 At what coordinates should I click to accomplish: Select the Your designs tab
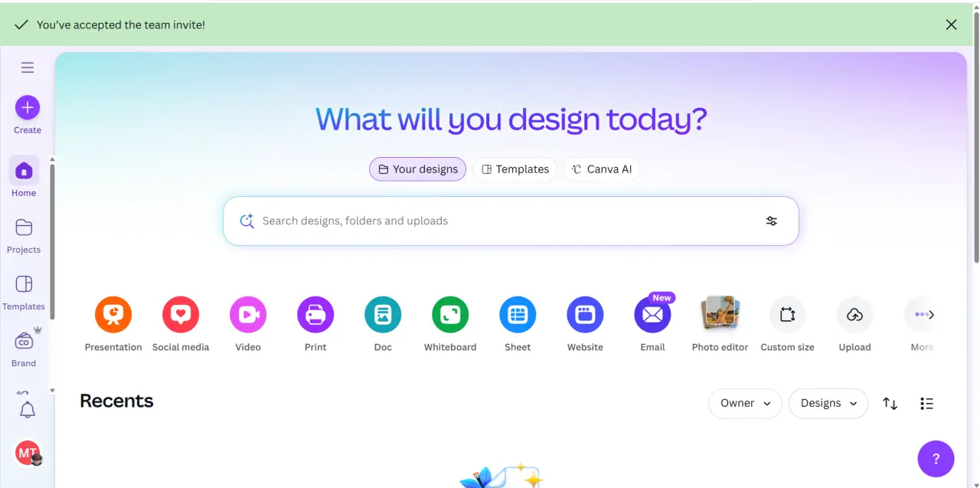[x=417, y=169]
